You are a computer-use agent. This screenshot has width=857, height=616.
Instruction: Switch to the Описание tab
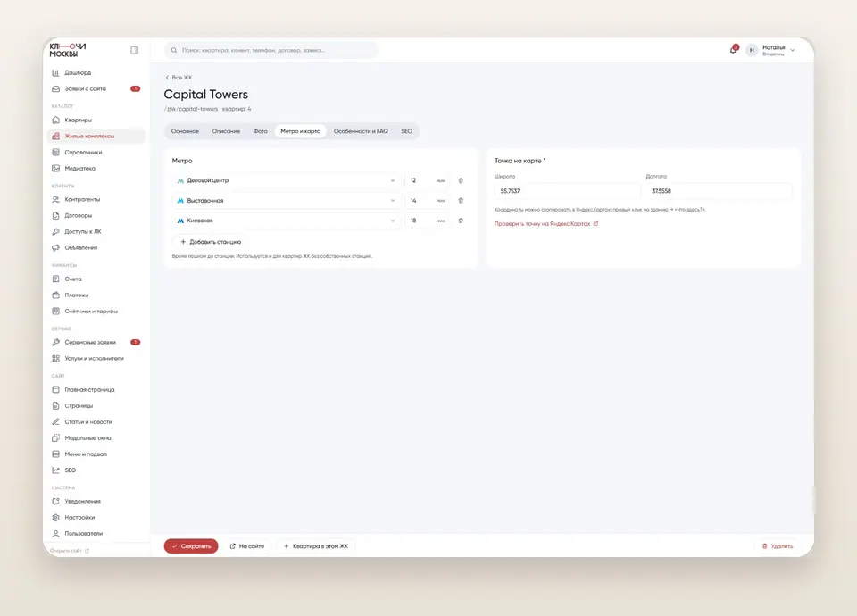[226, 131]
